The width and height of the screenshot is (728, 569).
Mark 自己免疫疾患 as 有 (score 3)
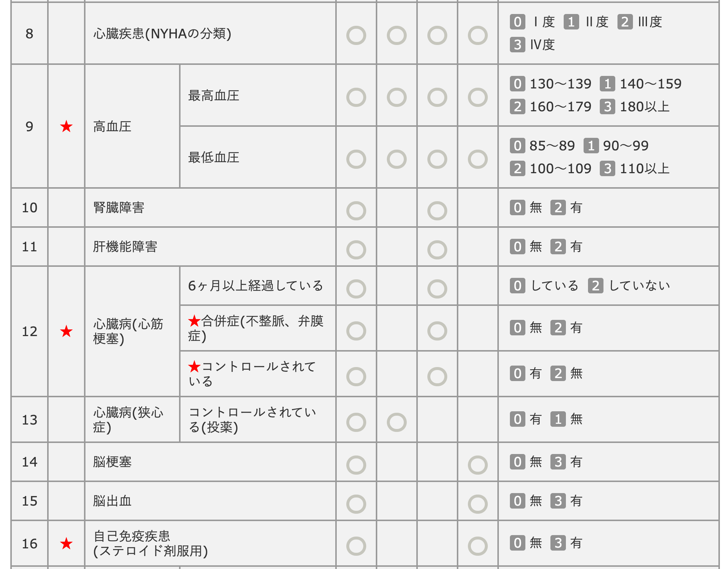pos(477,546)
